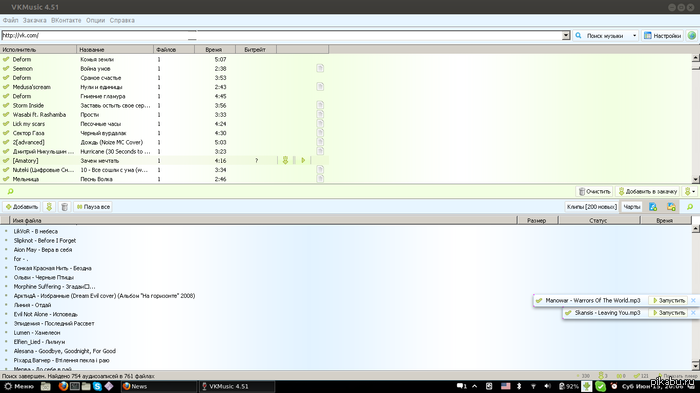Toggle the checkmark for Lick my scars

click(x=6, y=124)
